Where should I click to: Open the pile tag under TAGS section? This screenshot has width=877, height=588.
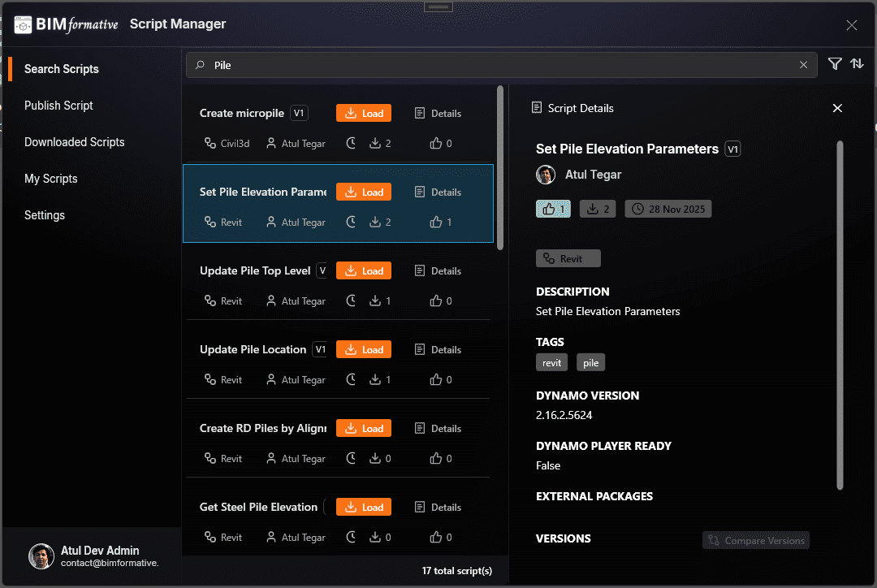pos(590,362)
